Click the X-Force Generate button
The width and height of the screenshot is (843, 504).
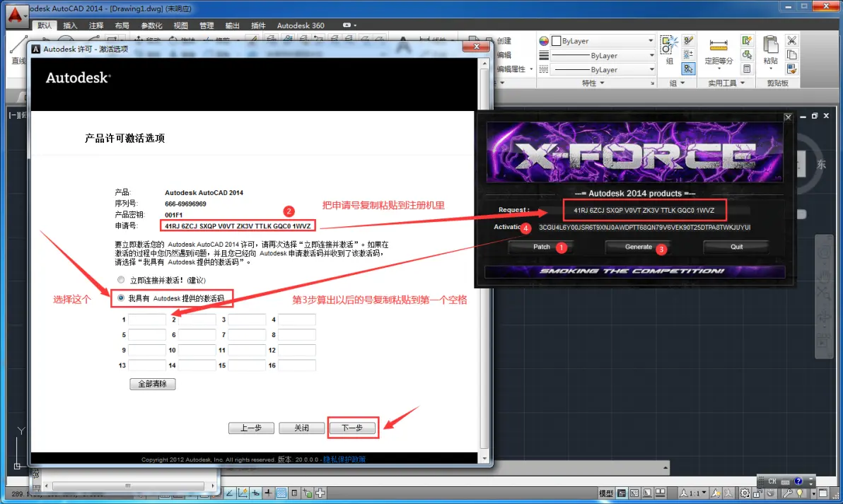(638, 247)
